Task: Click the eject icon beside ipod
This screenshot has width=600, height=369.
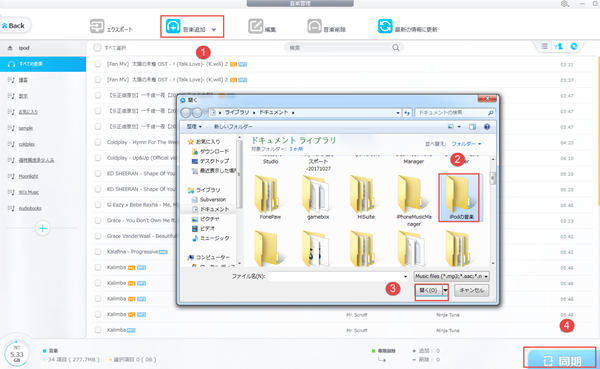Action: click(10, 48)
